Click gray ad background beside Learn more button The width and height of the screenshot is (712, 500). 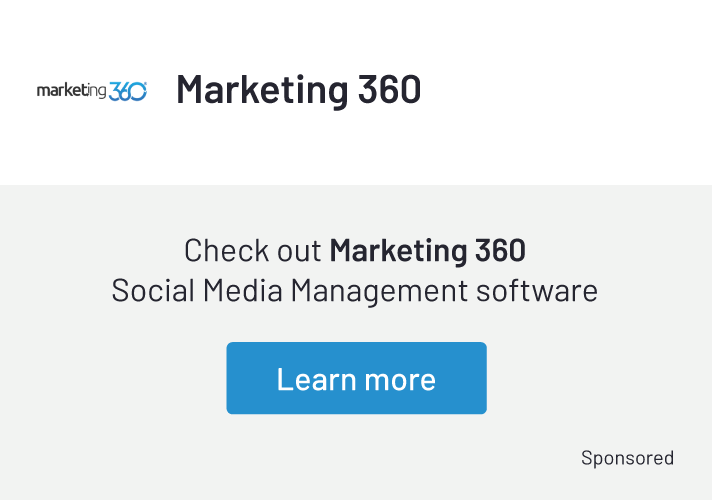tap(590, 378)
